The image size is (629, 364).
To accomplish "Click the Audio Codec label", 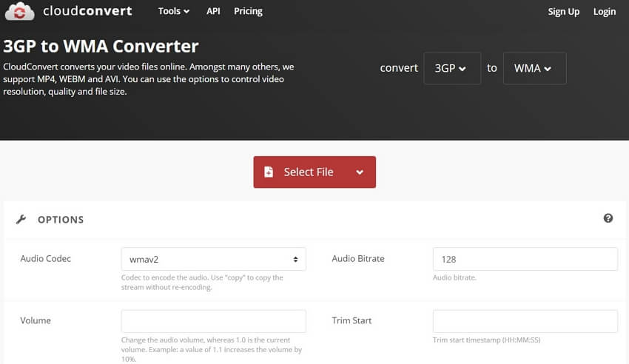I will coord(45,258).
